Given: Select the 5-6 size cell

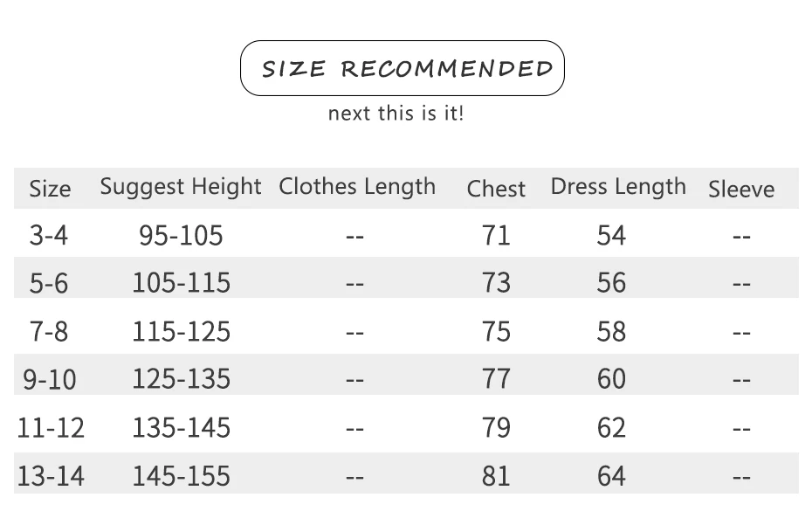Looking at the screenshot, I should tap(49, 284).
